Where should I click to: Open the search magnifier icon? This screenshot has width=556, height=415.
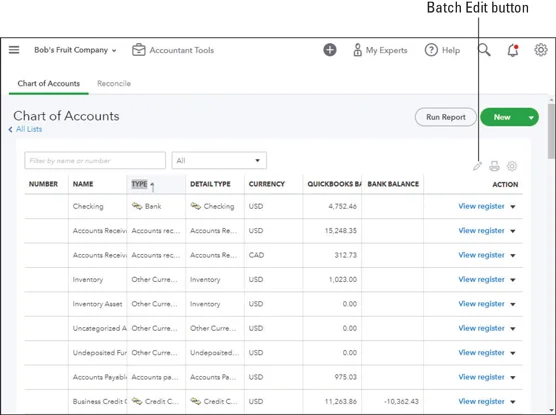click(x=484, y=50)
